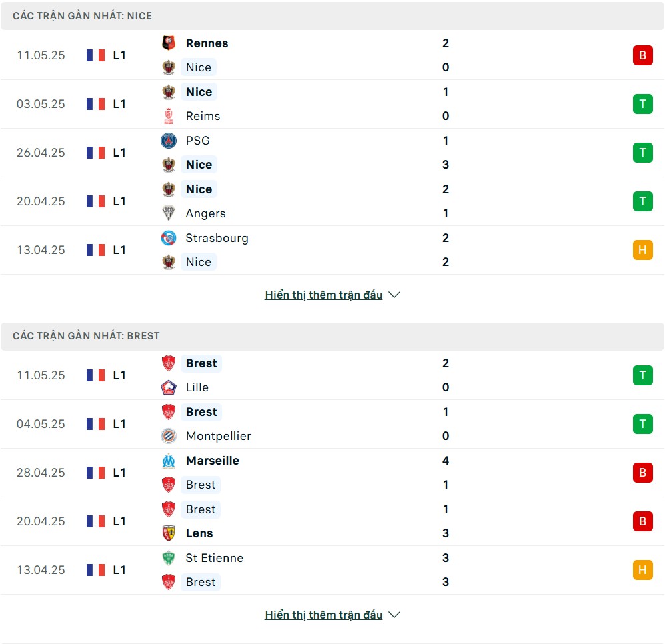Click the French flag in 03.05.25 row
The height and width of the screenshot is (644, 665).
click(x=96, y=104)
